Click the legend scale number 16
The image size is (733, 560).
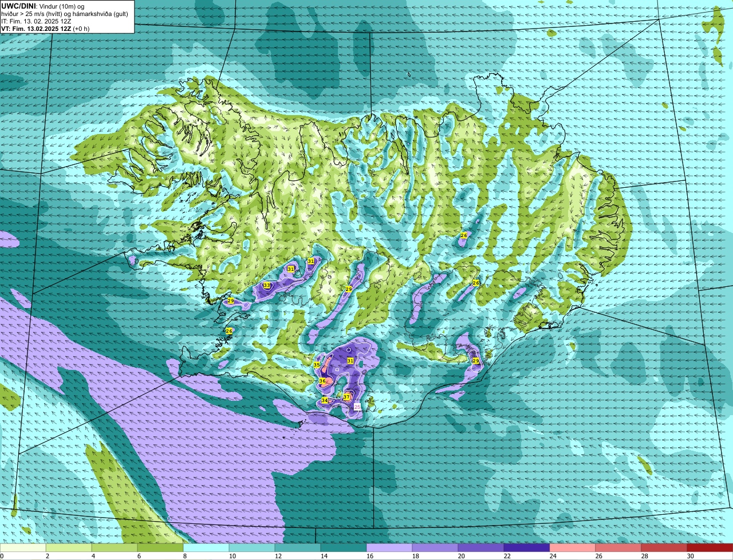[x=369, y=556]
